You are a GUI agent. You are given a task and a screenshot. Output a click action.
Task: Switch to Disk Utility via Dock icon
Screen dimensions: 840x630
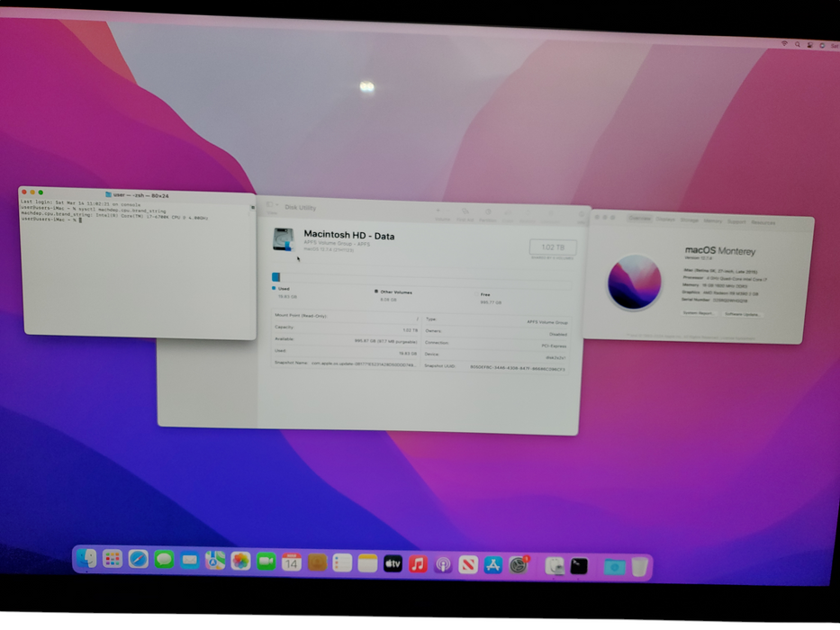click(x=555, y=566)
